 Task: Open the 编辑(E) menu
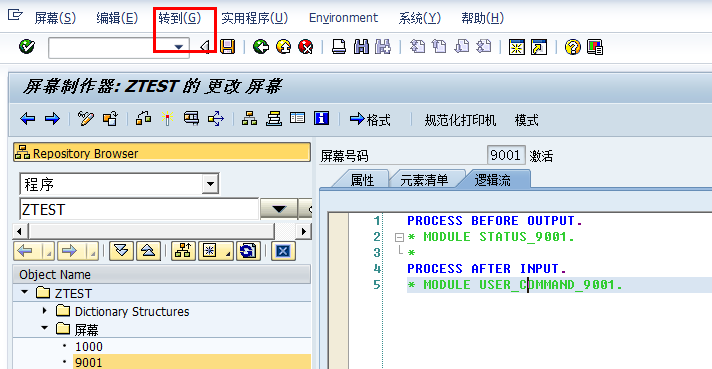[x=117, y=18]
